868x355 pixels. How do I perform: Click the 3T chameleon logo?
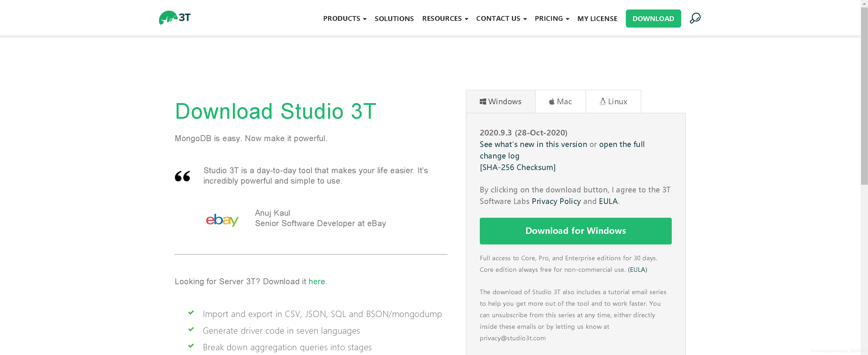175,18
